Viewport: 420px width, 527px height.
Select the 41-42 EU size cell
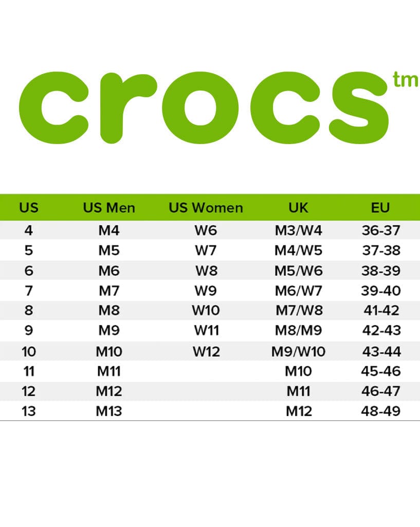click(x=382, y=310)
